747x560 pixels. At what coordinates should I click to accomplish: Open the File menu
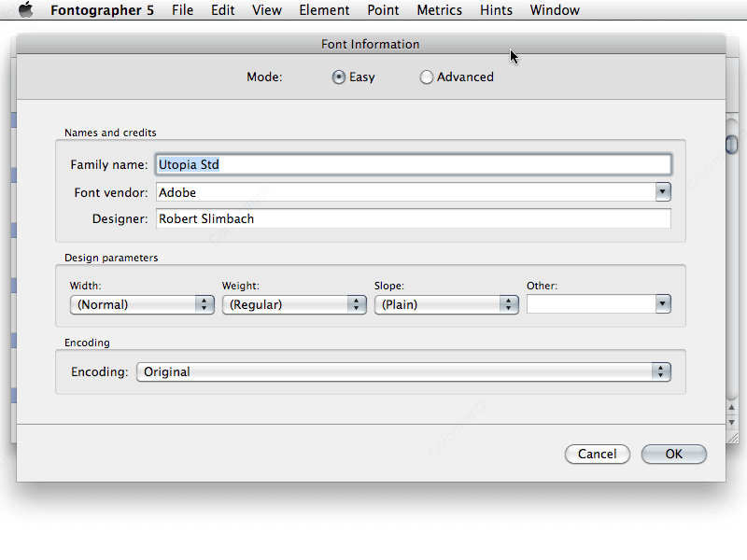182,10
